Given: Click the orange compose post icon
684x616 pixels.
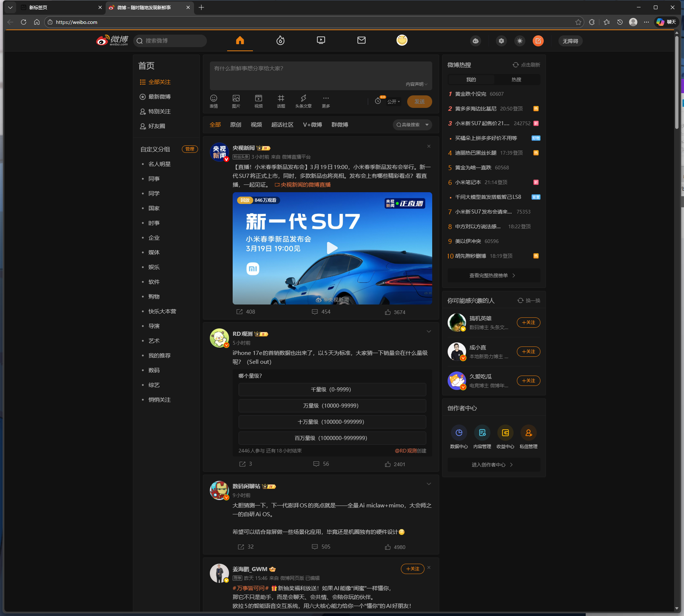Looking at the screenshot, I should (x=538, y=41).
